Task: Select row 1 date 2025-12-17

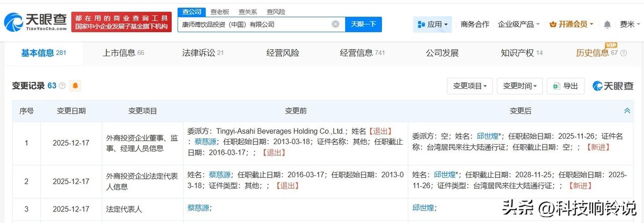Action: tap(71, 143)
